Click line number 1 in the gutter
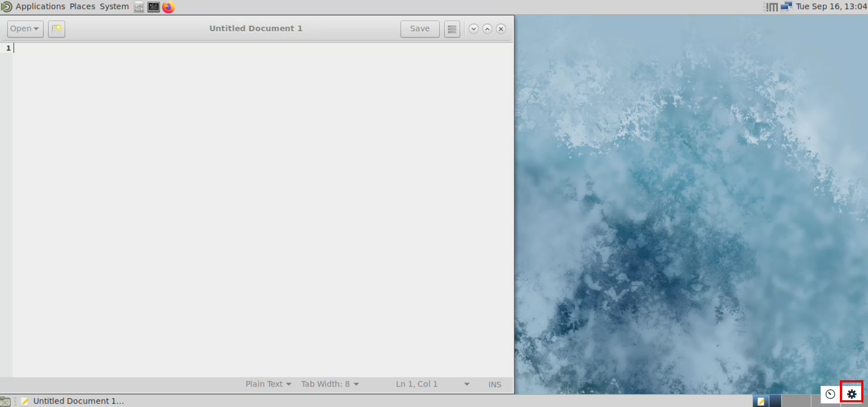Image resolution: width=868 pixels, height=407 pixels. (8, 48)
